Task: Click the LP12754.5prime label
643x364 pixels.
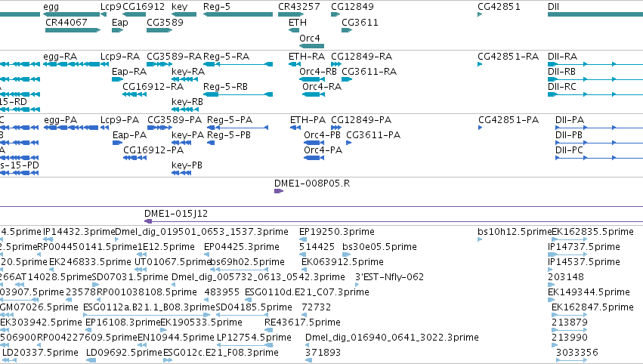Action: point(254,338)
